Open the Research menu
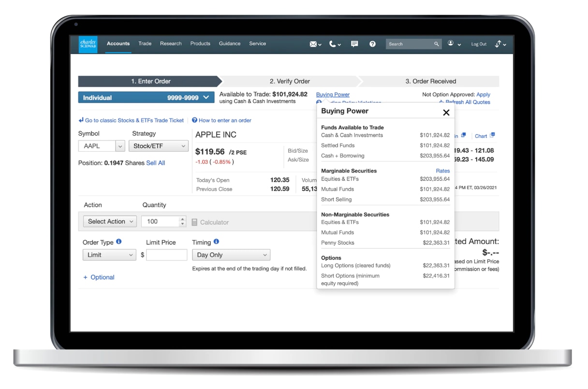The width and height of the screenshot is (588, 389). 171,43
